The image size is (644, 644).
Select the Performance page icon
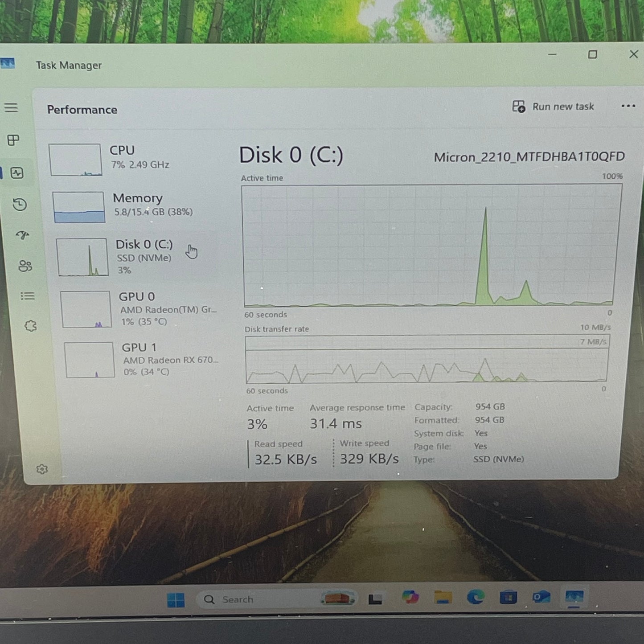17,173
